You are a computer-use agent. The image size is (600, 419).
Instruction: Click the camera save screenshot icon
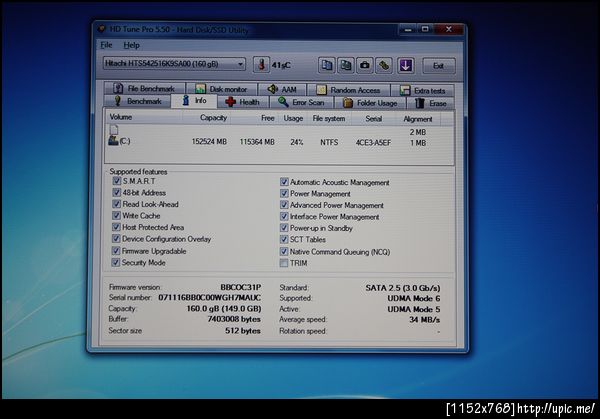[365, 65]
